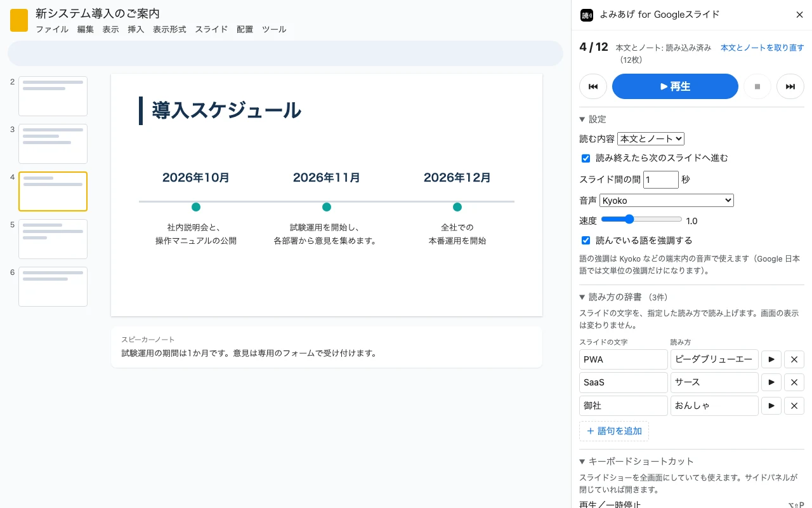
Task: Delete the SaaS dictionary entry
Action: click(794, 382)
